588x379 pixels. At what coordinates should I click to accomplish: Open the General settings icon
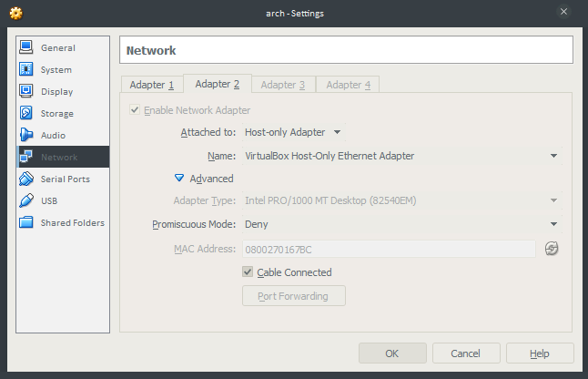click(x=26, y=47)
